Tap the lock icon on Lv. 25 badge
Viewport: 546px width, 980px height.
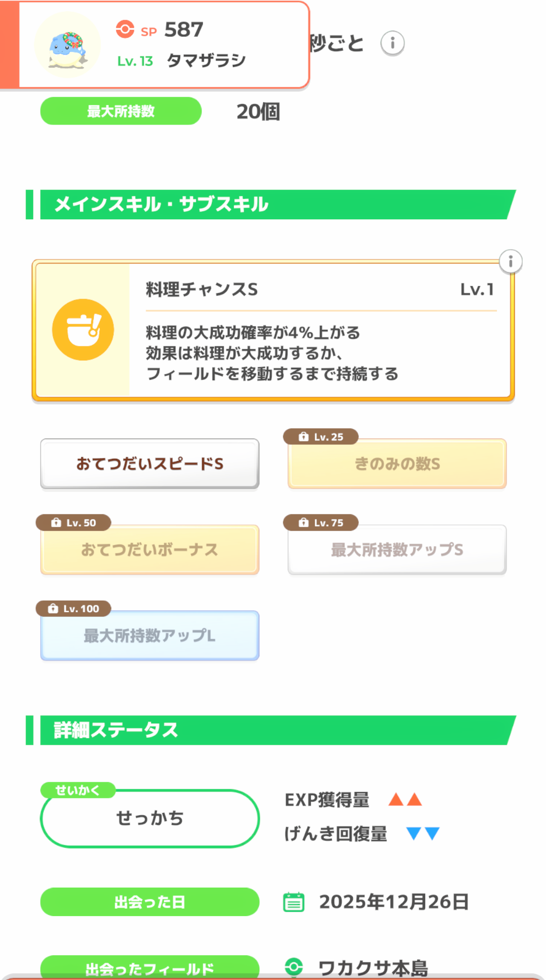coord(303,437)
